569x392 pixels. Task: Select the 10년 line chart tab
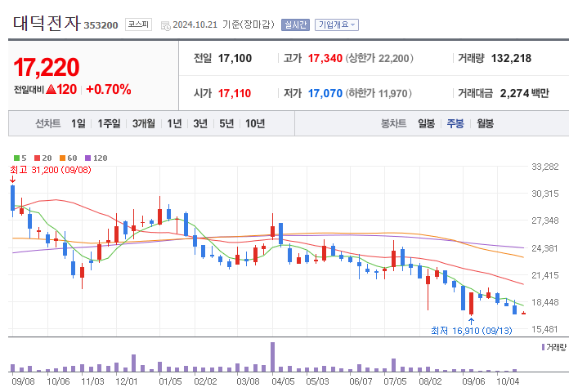point(255,123)
